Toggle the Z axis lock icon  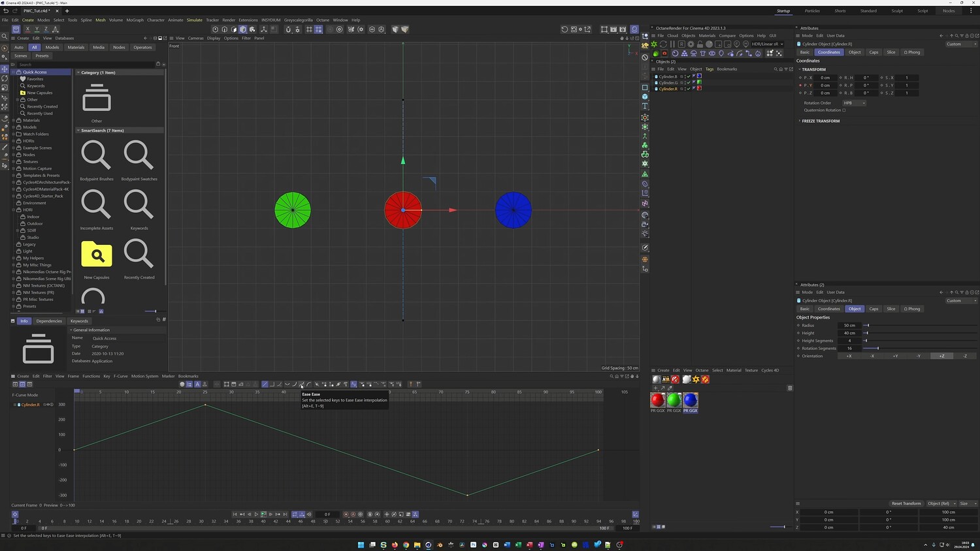(x=46, y=29)
